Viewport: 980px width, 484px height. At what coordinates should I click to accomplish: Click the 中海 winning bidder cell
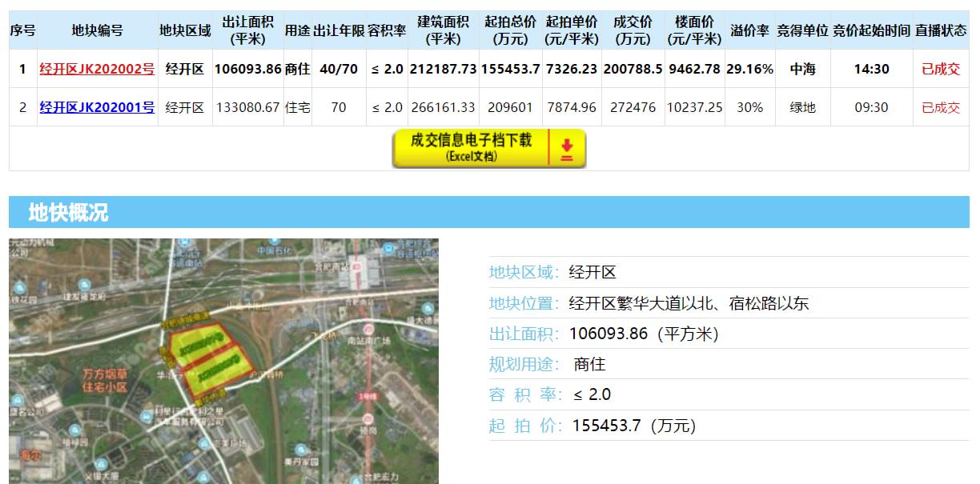click(x=803, y=67)
